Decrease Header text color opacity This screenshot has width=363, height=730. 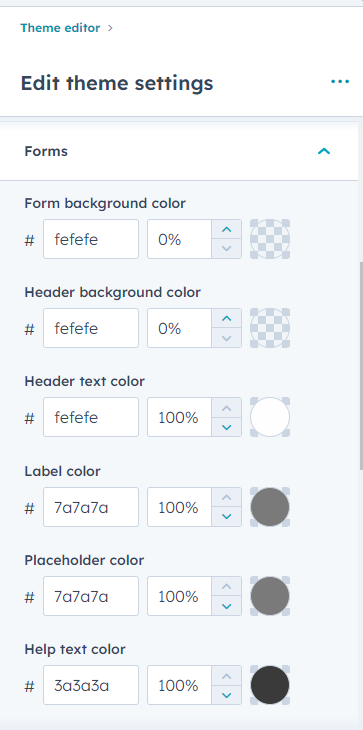pos(227,427)
